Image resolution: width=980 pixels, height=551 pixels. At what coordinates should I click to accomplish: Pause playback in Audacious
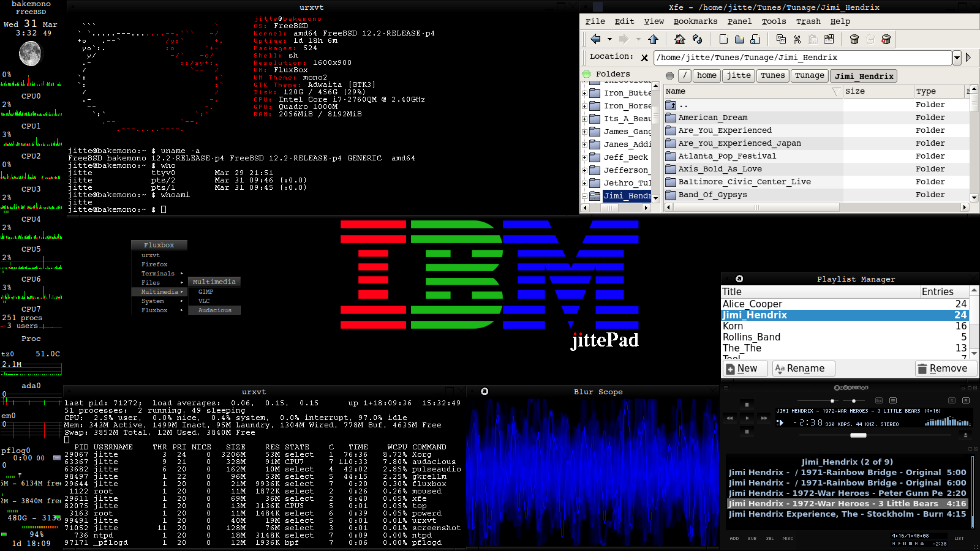pyautogui.click(x=747, y=432)
